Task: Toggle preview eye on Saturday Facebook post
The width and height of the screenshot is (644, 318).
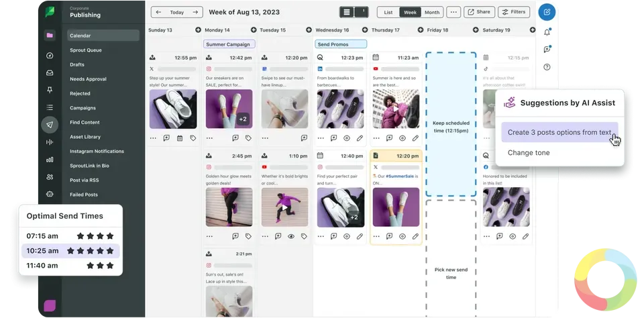Action: pyautogui.click(x=513, y=236)
